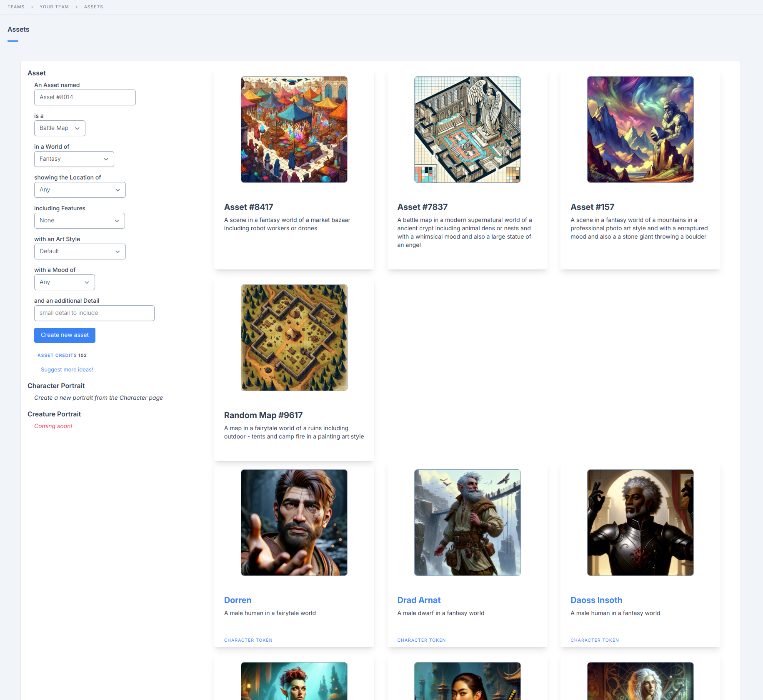Go to Teams in the breadcrumb
Viewport: 763px width, 700px height.
click(16, 7)
